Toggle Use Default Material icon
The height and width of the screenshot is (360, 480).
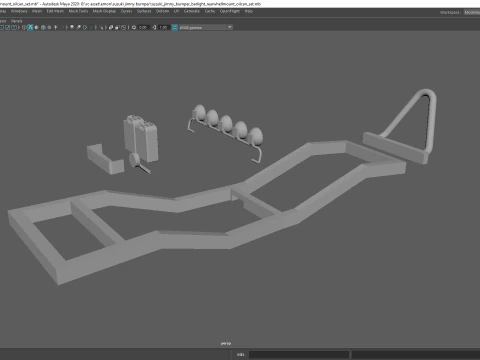(x=37, y=27)
